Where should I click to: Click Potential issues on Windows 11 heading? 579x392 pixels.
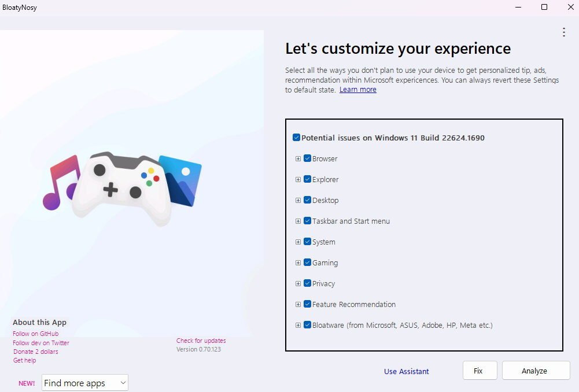tap(393, 138)
